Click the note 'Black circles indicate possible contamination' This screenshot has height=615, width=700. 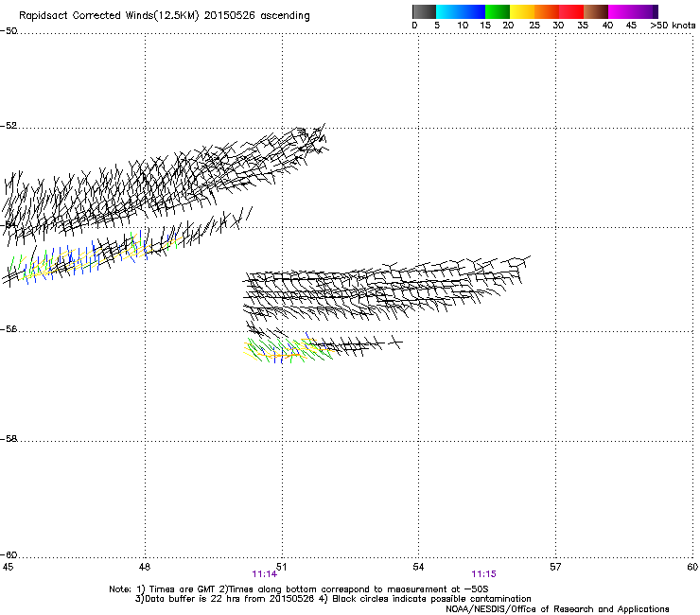pyautogui.click(x=431, y=599)
